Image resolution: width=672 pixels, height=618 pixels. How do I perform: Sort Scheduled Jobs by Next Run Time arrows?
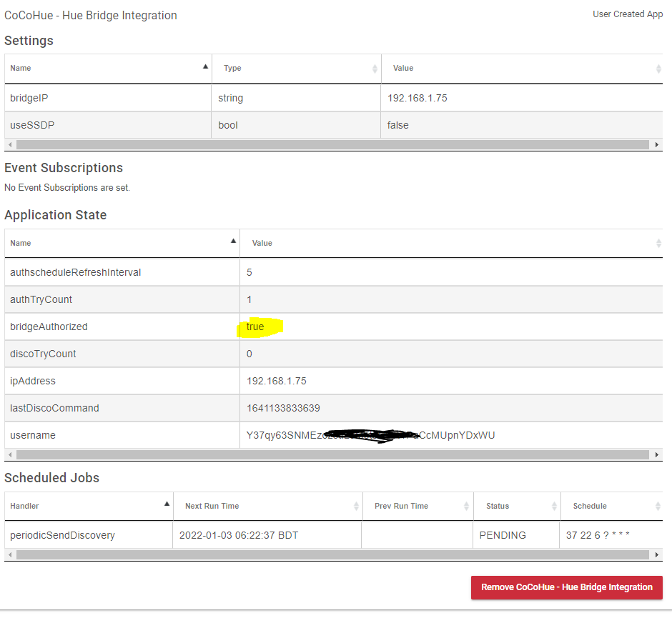coord(356,507)
